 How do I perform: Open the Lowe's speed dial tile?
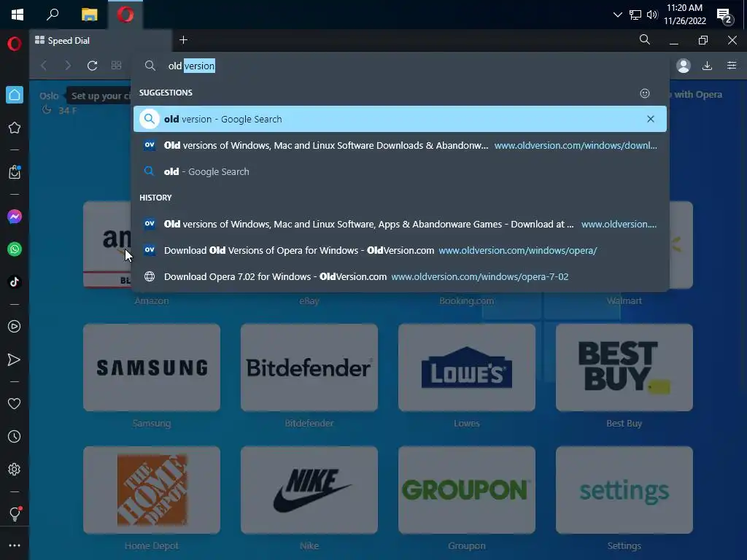coord(467,367)
